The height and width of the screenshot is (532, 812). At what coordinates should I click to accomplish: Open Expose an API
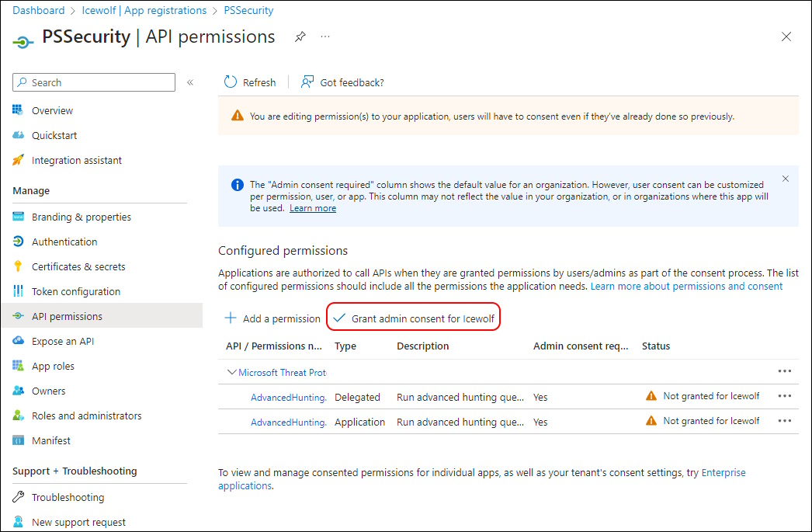click(63, 341)
